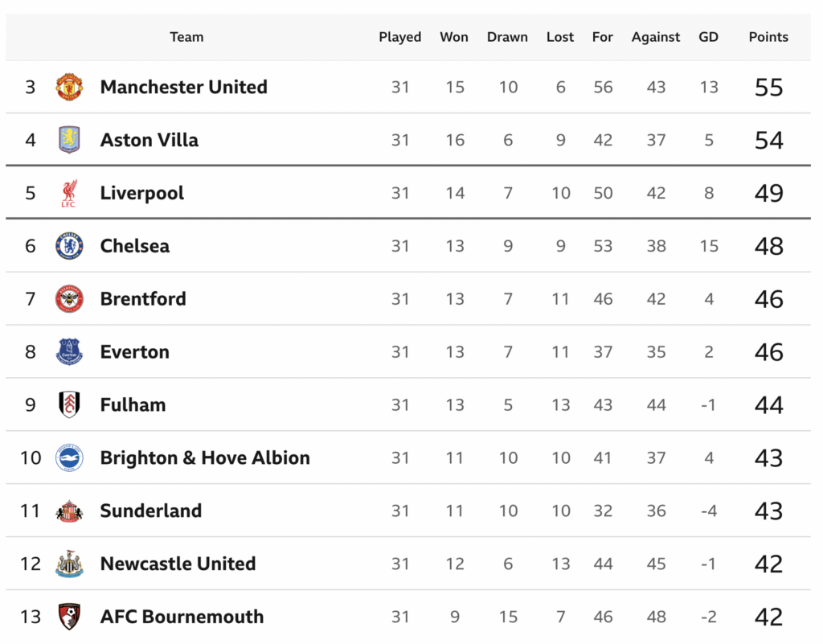
Task: Select the Brighton & Hove Albion name
Action: (x=204, y=457)
